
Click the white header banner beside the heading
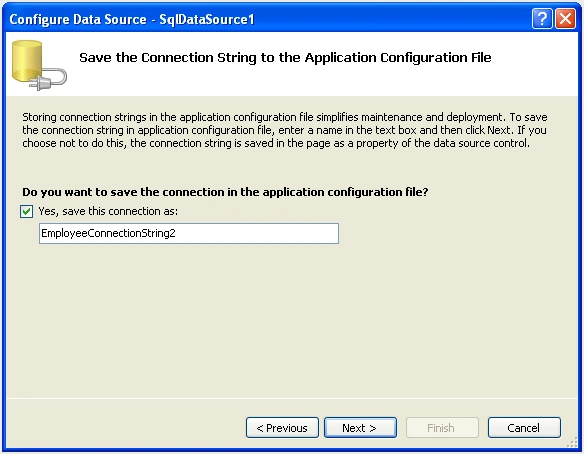tap(534, 74)
